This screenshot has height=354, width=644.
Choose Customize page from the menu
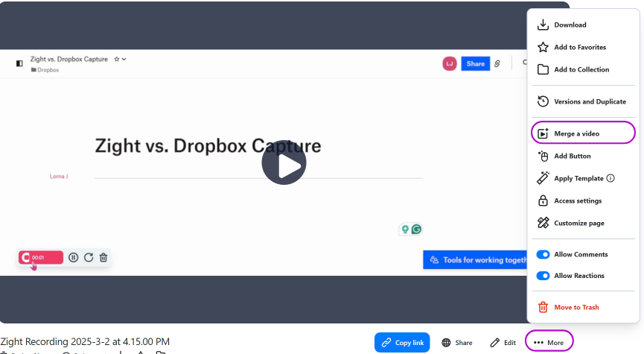578,223
